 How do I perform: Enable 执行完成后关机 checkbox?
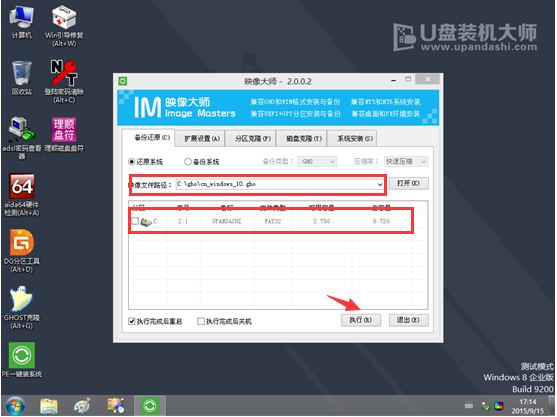[x=201, y=321]
